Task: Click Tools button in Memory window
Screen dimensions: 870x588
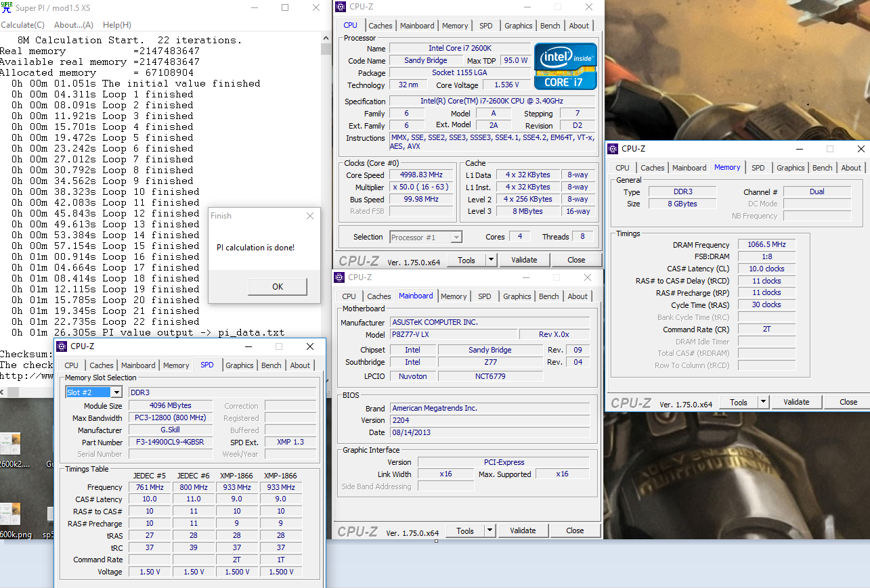Action: [739, 402]
